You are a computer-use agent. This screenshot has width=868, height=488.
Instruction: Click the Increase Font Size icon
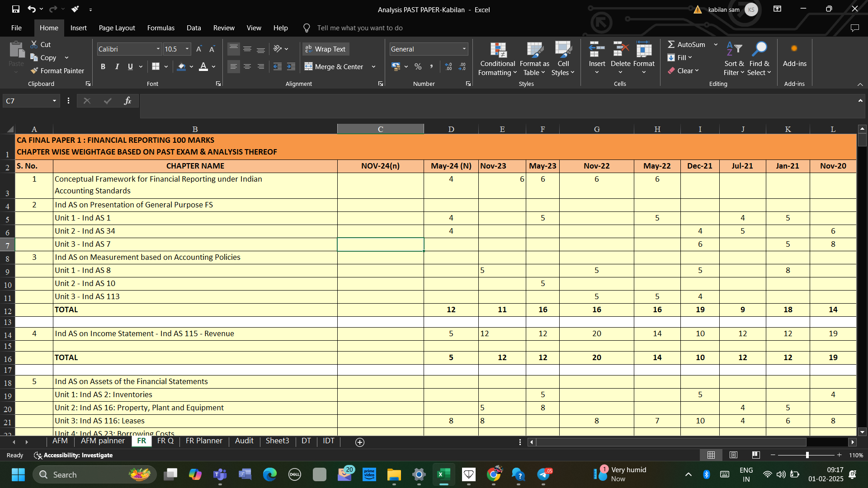point(198,49)
